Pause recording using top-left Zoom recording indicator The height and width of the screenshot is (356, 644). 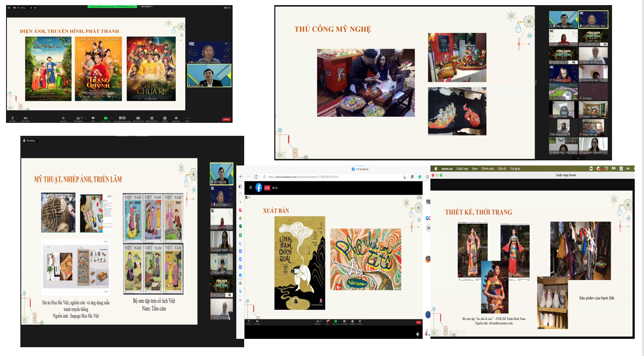coord(31,8)
